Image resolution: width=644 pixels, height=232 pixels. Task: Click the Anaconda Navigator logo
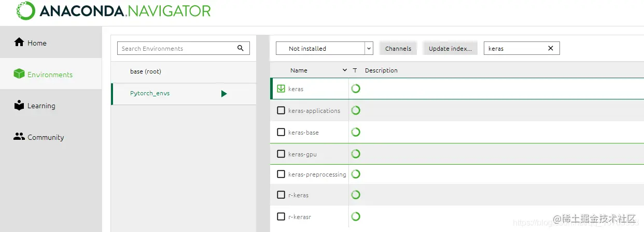(x=114, y=10)
